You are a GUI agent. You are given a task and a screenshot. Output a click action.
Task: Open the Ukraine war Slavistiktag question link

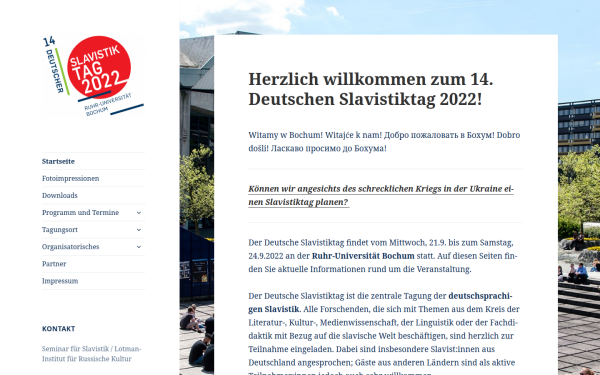point(381,195)
